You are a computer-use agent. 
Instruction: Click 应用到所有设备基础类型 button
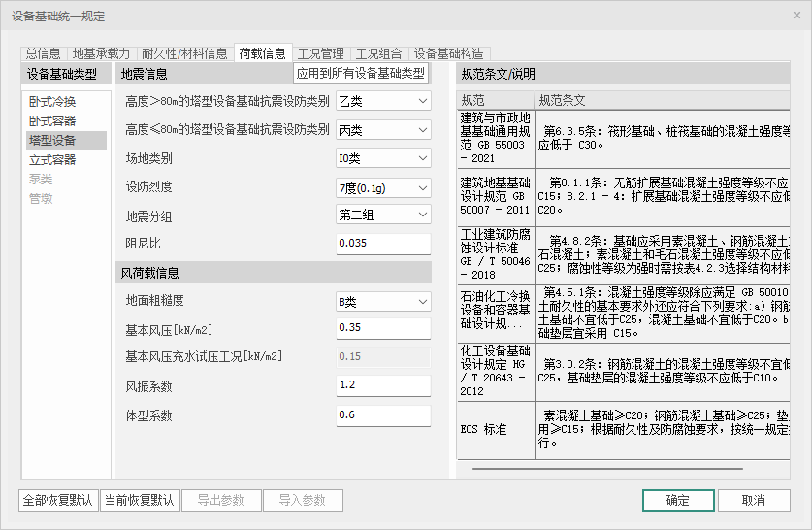[x=361, y=73]
